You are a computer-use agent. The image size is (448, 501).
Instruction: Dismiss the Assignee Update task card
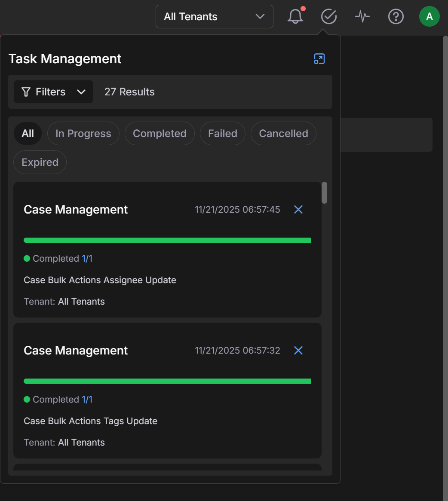(x=298, y=209)
